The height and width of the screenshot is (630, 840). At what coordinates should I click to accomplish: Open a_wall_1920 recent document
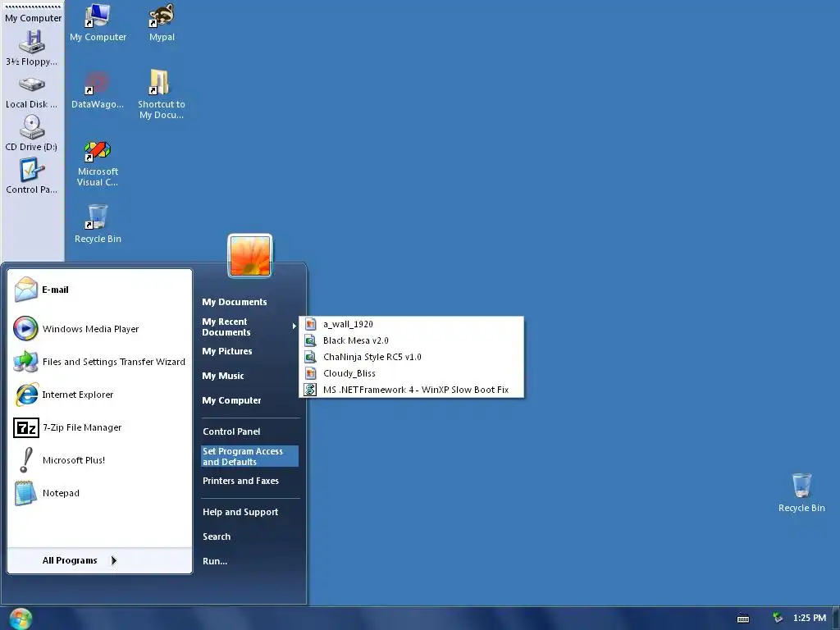412,324
